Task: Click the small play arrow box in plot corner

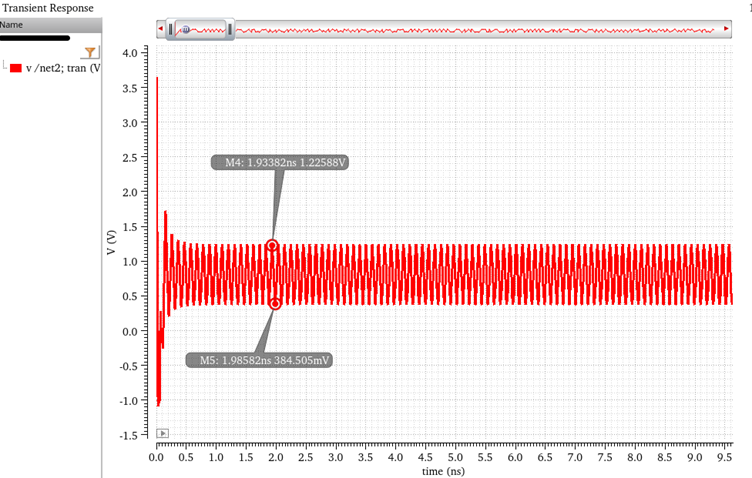Action: pos(162,433)
